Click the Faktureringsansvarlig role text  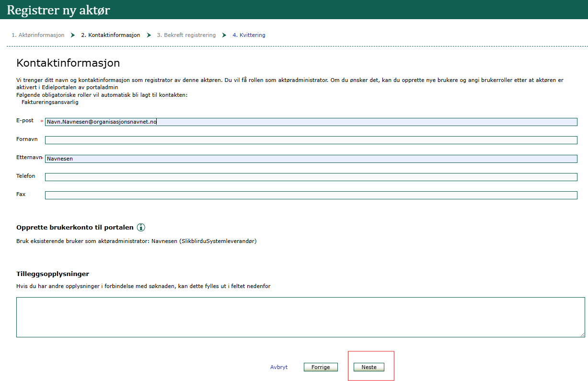(50, 102)
